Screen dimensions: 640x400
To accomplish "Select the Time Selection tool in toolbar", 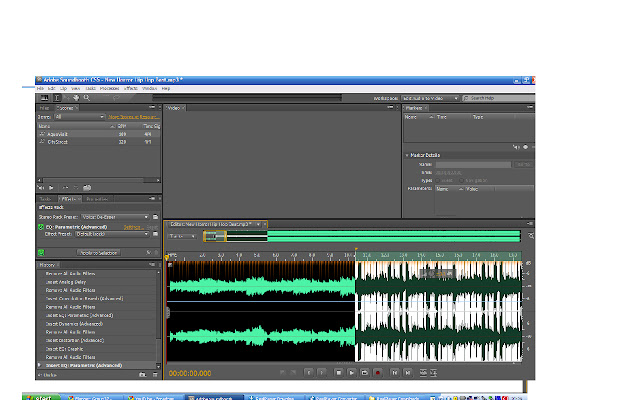I will point(58,98).
